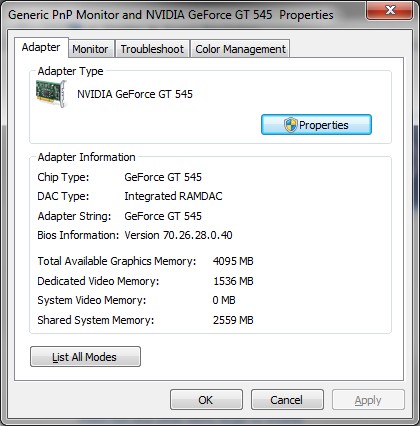Open adapter Properties button

[x=316, y=125]
